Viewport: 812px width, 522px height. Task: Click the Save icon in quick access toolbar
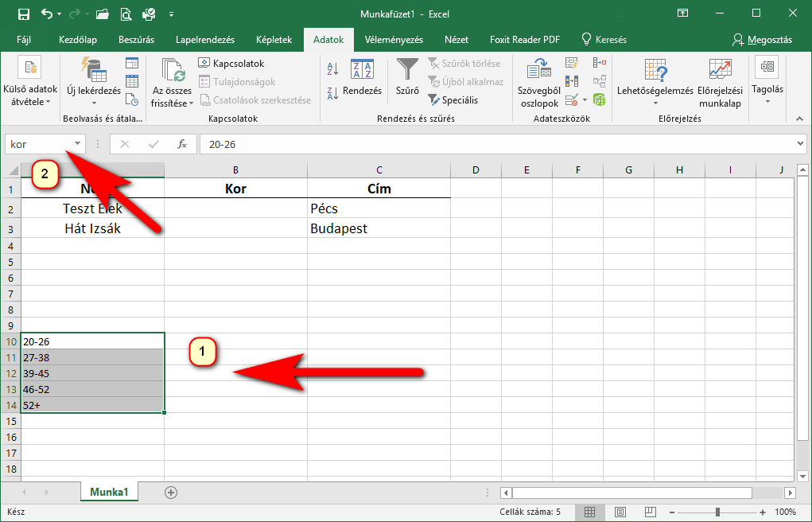coord(23,14)
